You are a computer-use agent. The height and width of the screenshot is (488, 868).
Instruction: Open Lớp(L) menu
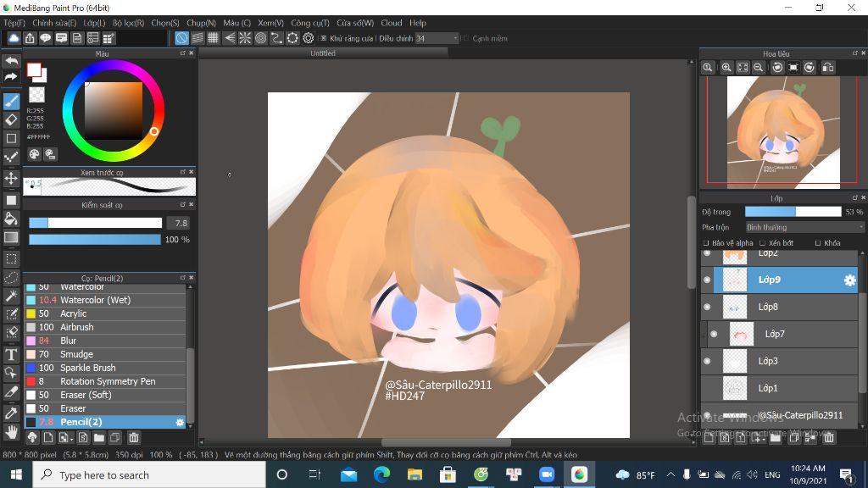(94, 23)
